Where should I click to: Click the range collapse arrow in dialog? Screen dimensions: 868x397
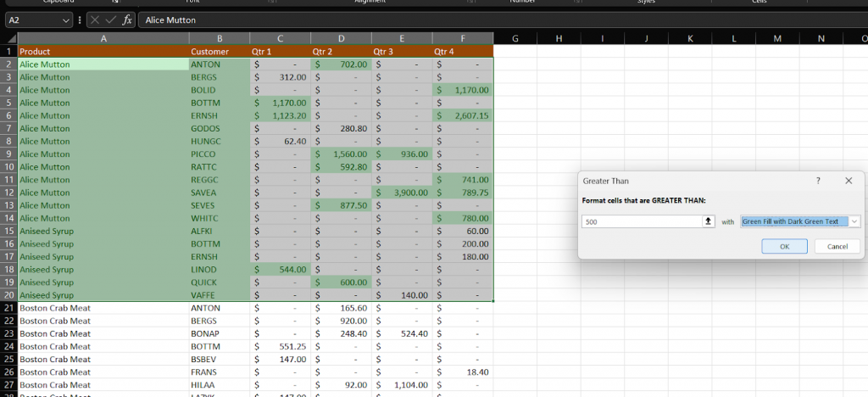point(708,221)
